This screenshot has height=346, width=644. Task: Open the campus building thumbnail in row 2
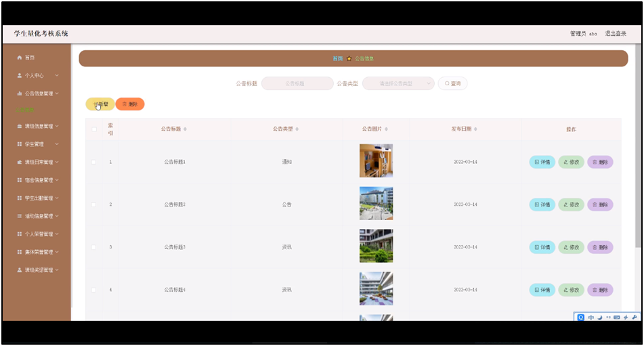(x=377, y=203)
